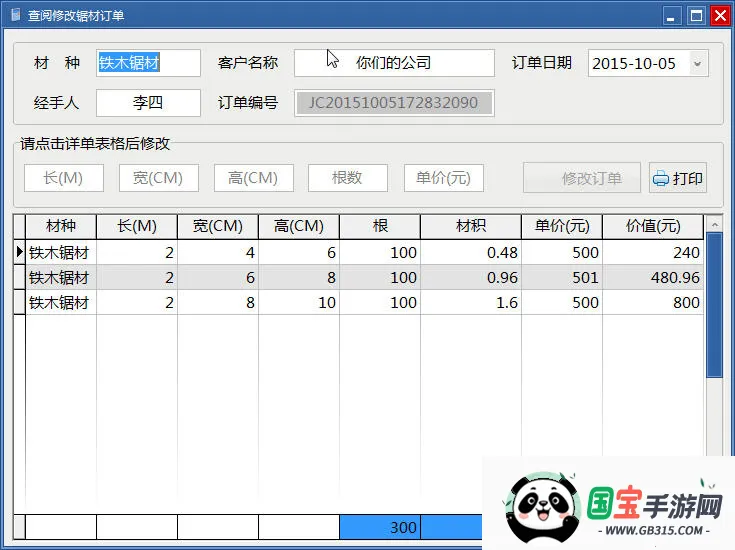Screen dimensions: 735x550
Task: Click the 经手人 field showing 李四
Action: pyautogui.click(x=148, y=103)
